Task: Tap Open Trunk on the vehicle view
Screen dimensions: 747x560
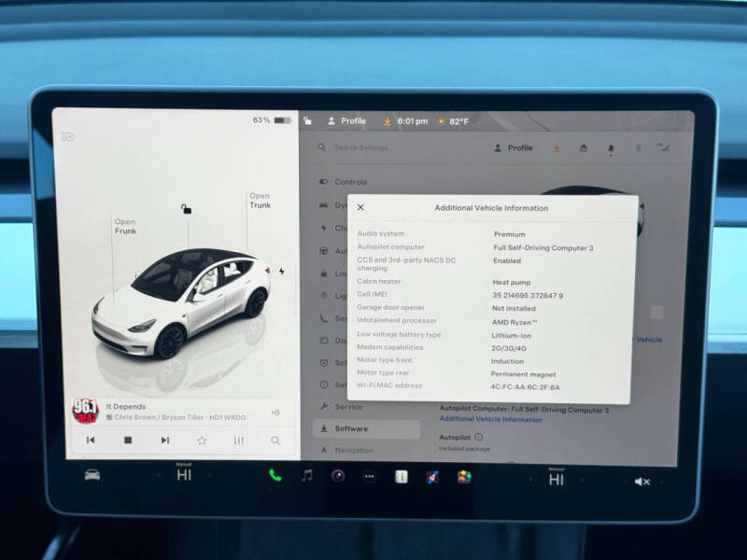Action: 260,201
